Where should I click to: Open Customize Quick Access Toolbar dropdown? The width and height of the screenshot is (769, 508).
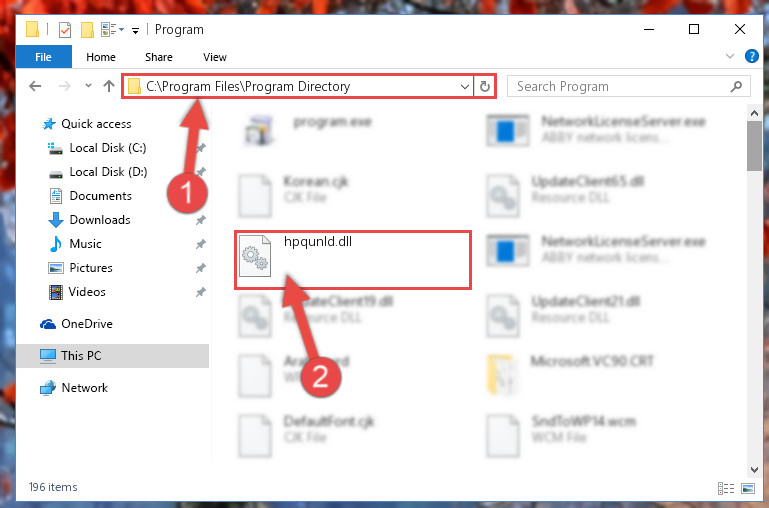pyautogui.click(x=135, y=30)
